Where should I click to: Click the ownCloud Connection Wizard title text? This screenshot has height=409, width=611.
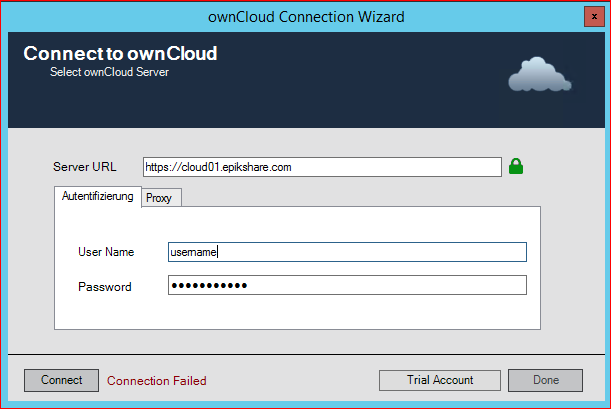tap(306, 17)
